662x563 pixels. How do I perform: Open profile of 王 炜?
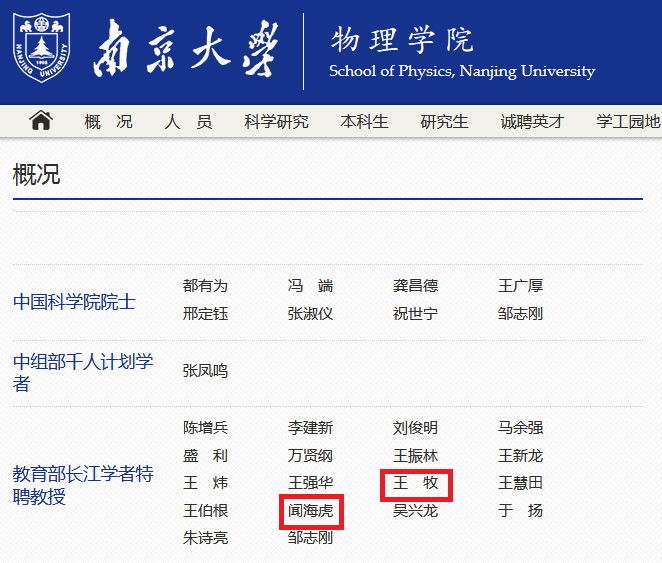point(205,483)
